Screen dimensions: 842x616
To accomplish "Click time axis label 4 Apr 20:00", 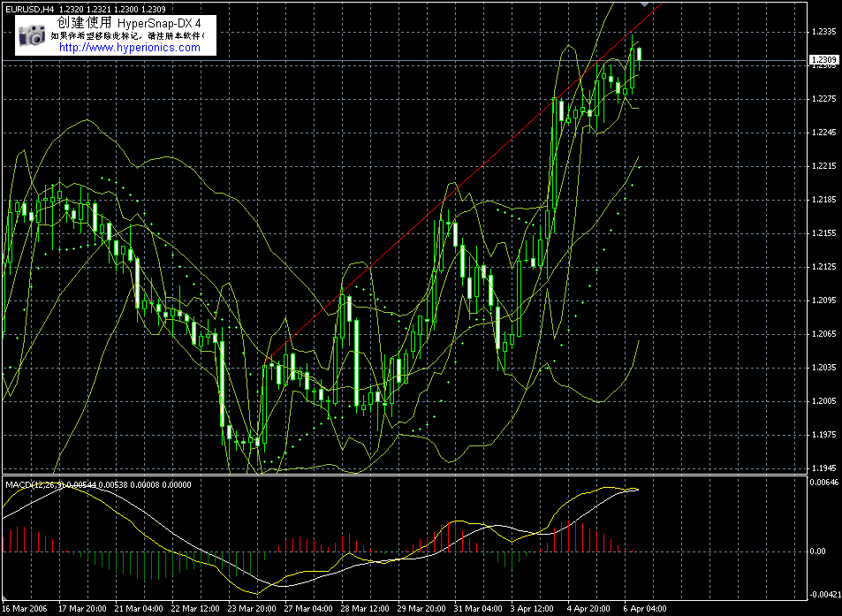I will [x=588, y=608].
